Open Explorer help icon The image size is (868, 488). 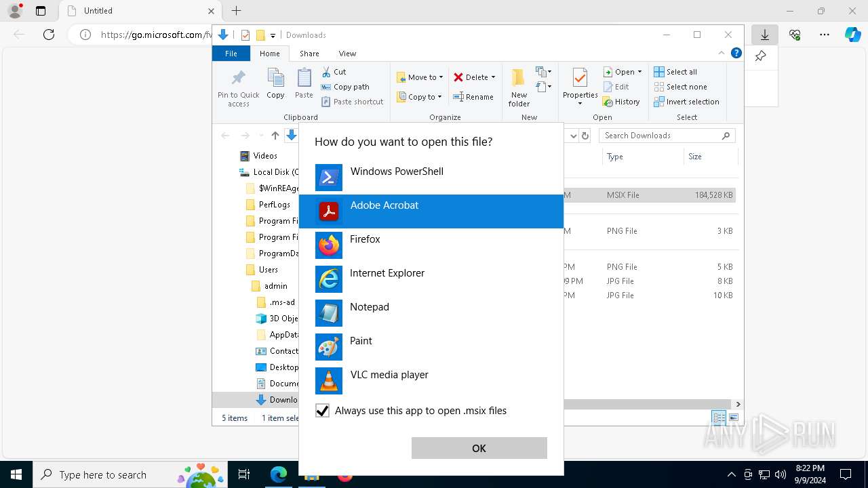[736, 53]
